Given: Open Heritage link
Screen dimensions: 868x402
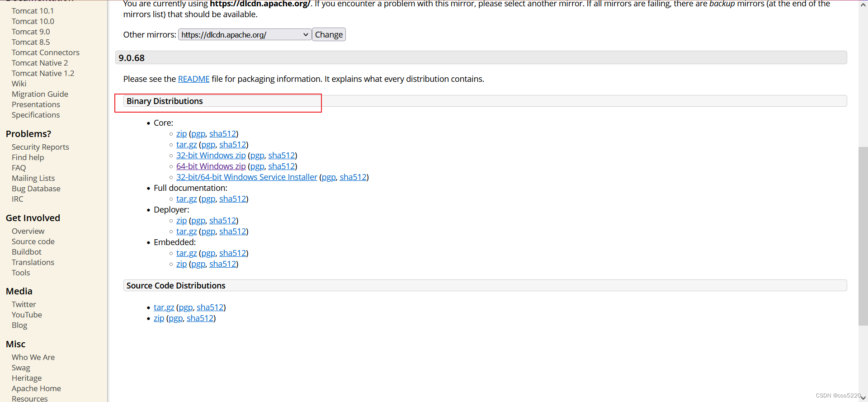Looking at the screenshot, I should tap(27, 378).
